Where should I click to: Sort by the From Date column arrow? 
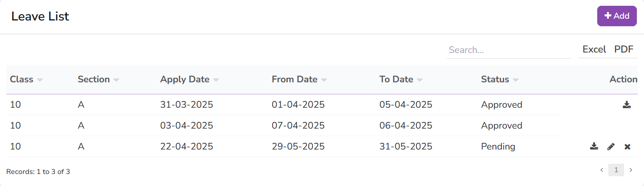(x=324, y=80)
